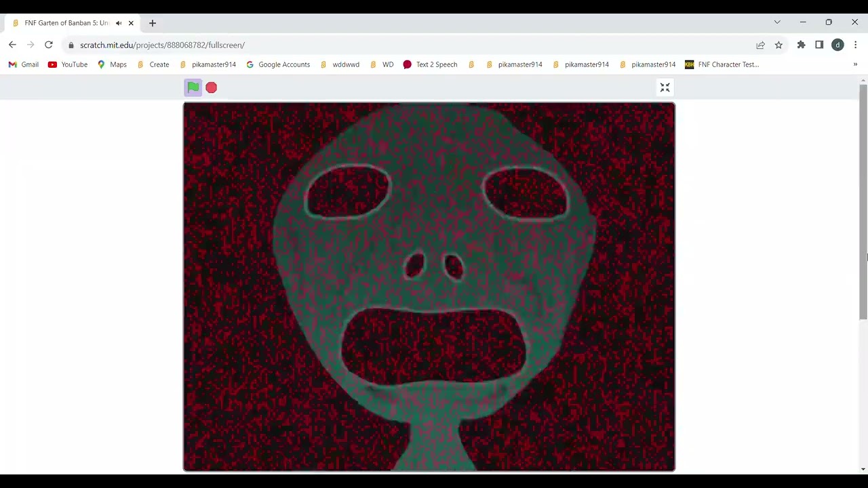Stop project with red stop button

click(212, 87)
